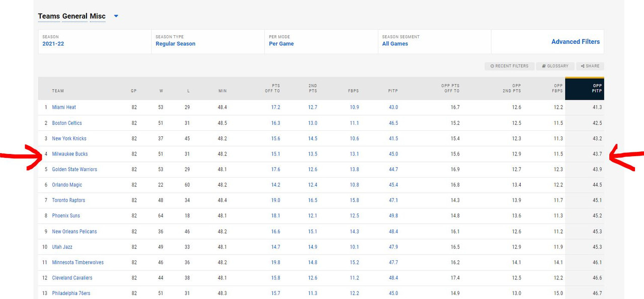Select Timberwolves OPP 2ND PTS cell 14.1
This screenshot has height=299, width=644.
point(517,262)
